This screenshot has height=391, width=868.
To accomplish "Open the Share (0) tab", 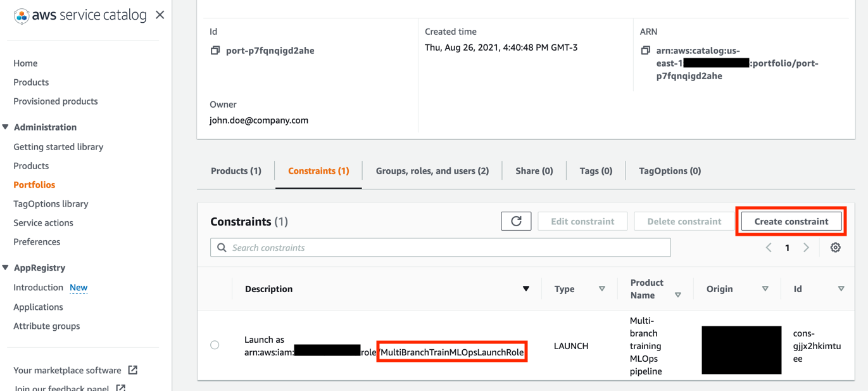I will click(534, 171).
